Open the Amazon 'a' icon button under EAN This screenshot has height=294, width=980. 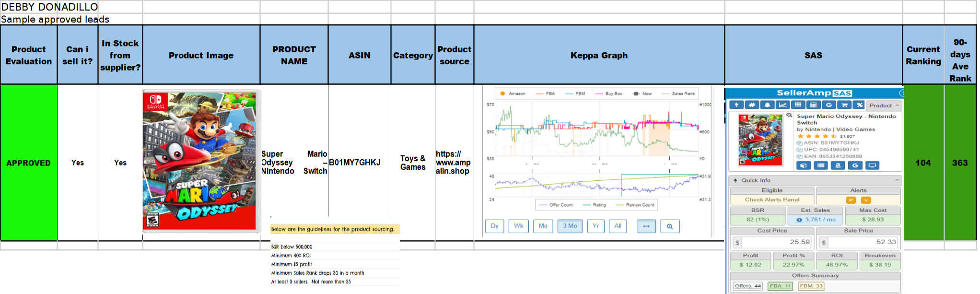pyautogui.click(x=838, y=165)
